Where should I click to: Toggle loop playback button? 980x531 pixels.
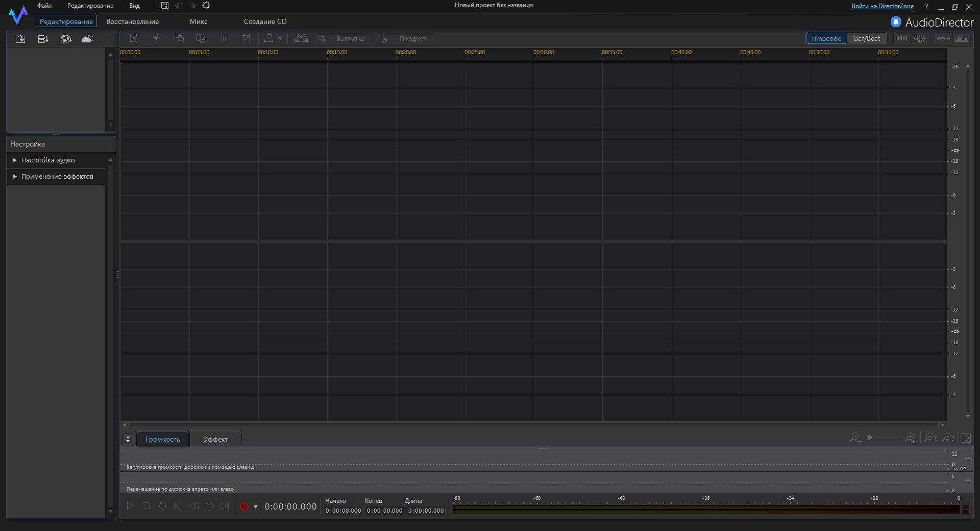pyautogui.click(x=162, y=506)
